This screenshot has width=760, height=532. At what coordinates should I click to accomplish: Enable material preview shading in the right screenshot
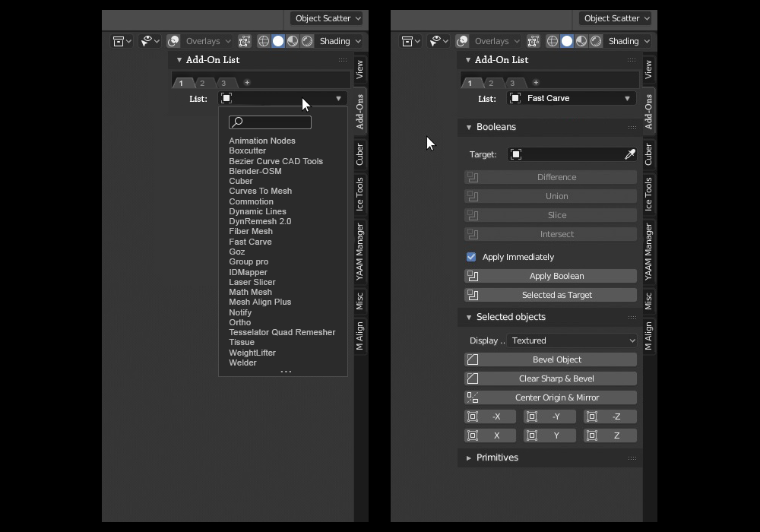pos(581,41)
